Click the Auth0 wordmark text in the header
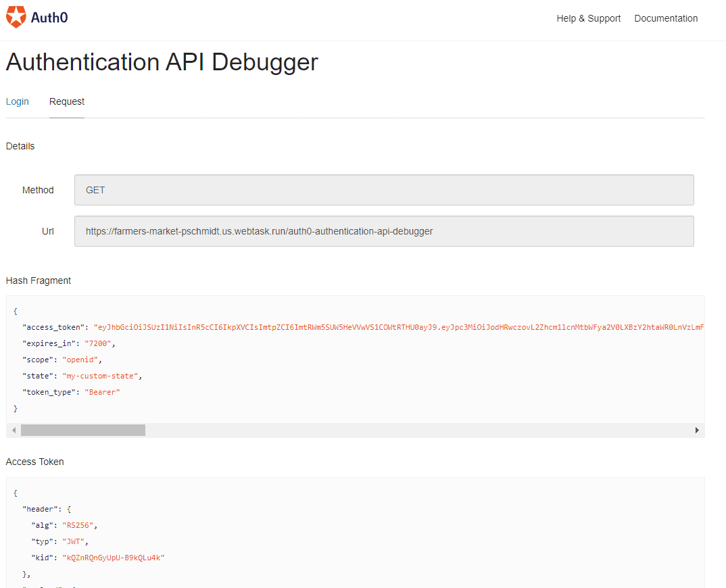726x588 pixels. click(49, 18)
